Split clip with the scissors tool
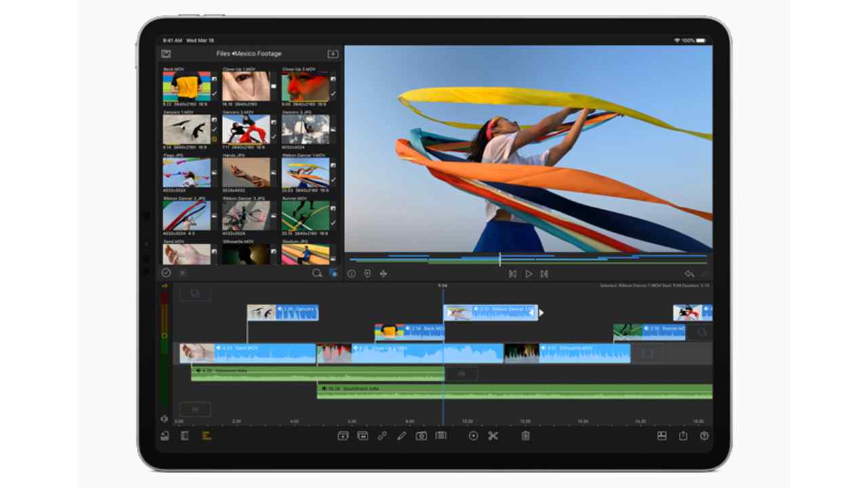 point(493,436)
